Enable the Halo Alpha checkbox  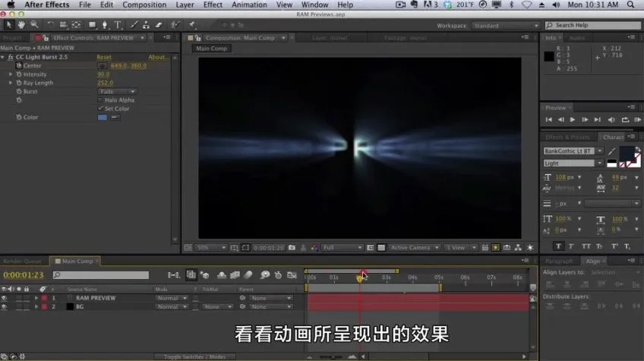(x=100, y=100)
